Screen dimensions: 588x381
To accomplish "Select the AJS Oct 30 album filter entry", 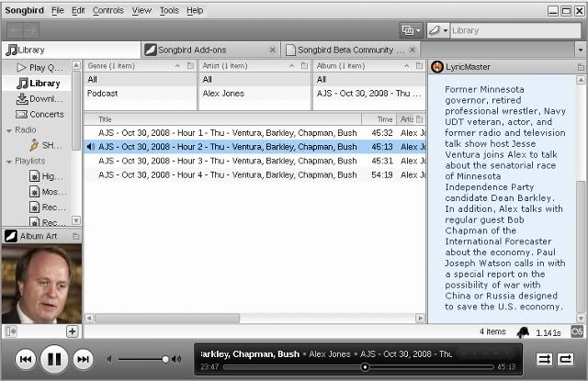I will click(369, 94).
